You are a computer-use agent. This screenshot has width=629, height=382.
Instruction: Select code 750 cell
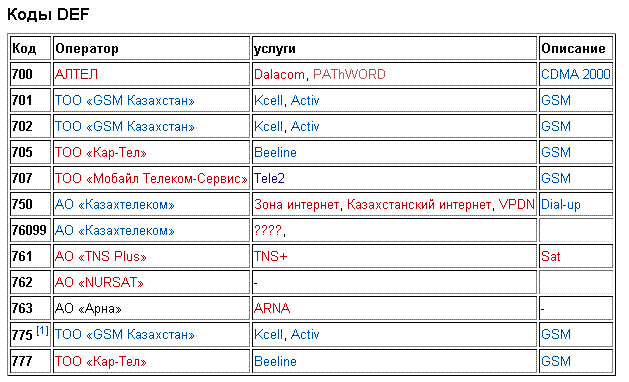30,205
